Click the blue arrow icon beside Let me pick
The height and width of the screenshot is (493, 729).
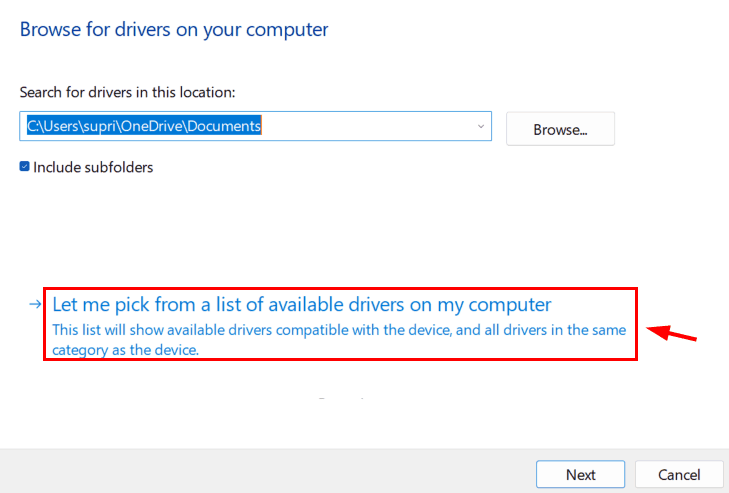click(x=35, y=304)
